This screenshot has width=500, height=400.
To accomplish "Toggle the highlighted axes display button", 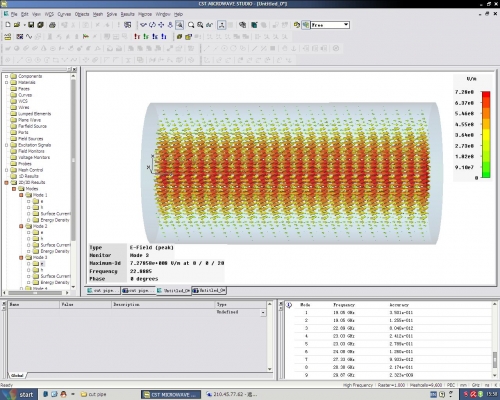I will point(222,25).
